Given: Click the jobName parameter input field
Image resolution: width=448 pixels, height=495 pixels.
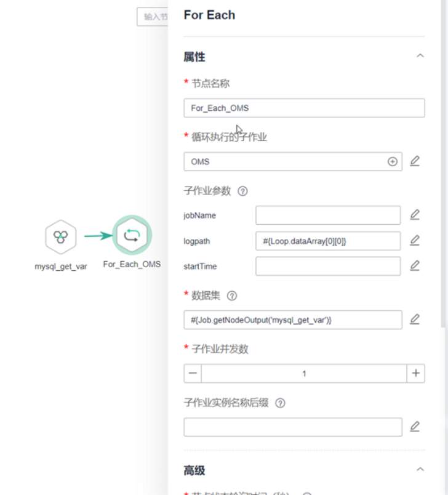Looking at the screenshot, I should 328,215.
